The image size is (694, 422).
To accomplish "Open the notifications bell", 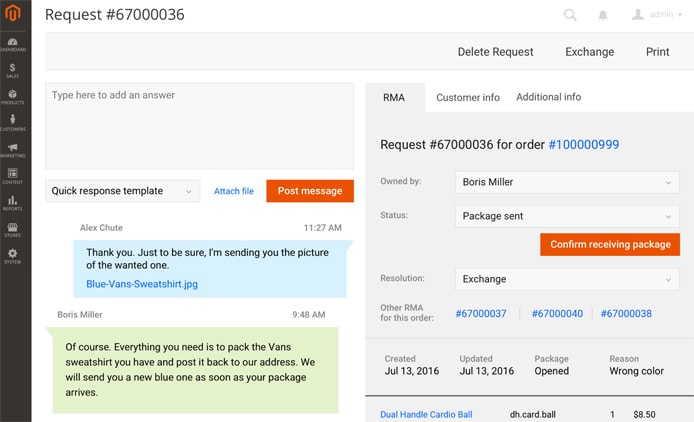I will click(x=603, y=15).
